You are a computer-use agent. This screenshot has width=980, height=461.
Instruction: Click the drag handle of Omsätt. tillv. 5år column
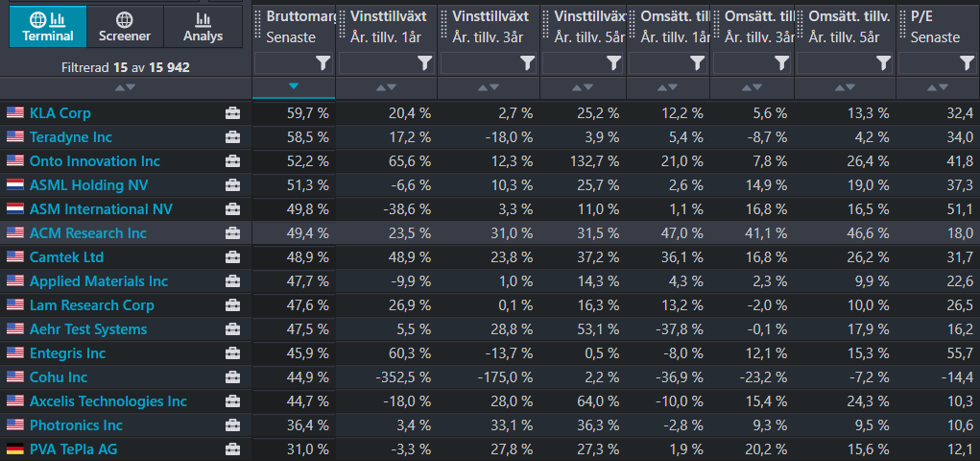pos(801,28)
